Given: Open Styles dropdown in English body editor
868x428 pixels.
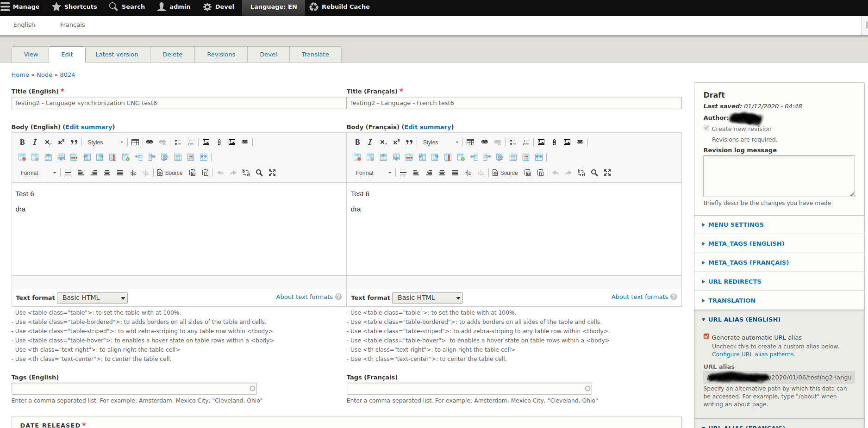Looking at the screenshot, I should 106,142.
